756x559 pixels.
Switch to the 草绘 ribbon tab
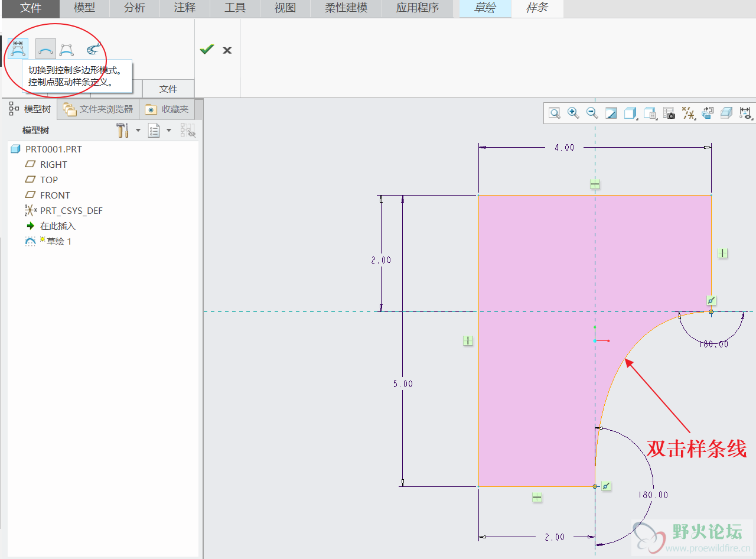coord(485,8)
